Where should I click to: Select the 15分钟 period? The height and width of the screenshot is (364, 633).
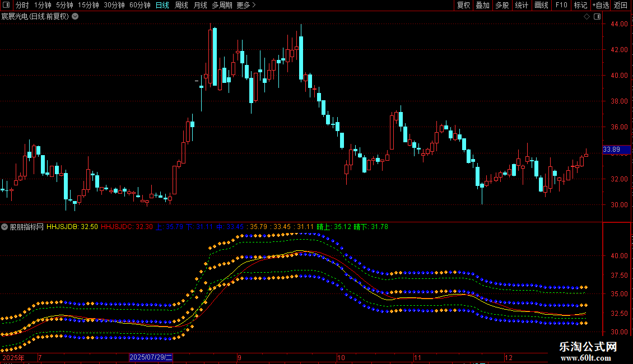point(88,5)
